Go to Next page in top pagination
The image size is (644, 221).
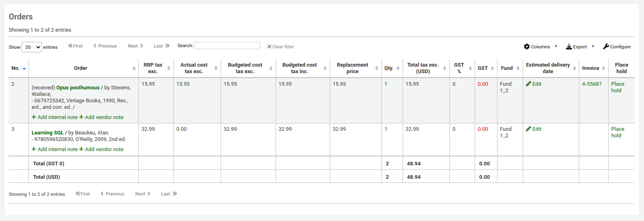[x=135, y=46]
